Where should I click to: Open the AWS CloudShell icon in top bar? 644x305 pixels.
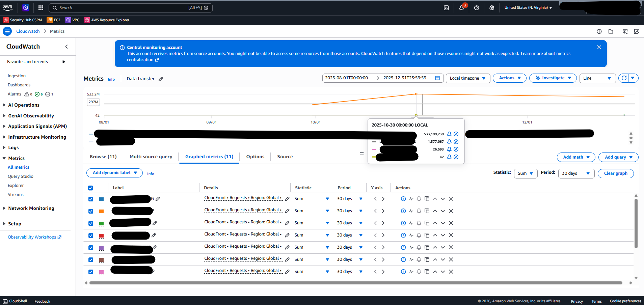click(446, 8)
